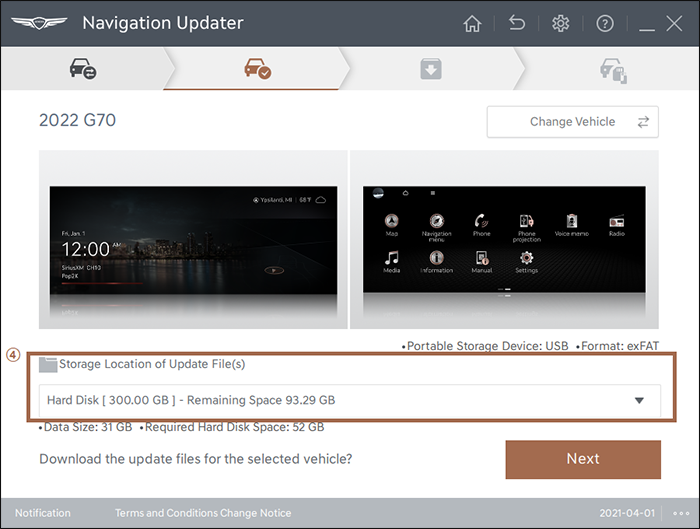Viewport: 700px width, 529px height.
Task: Select the download step tab
Action: point(431,69)
